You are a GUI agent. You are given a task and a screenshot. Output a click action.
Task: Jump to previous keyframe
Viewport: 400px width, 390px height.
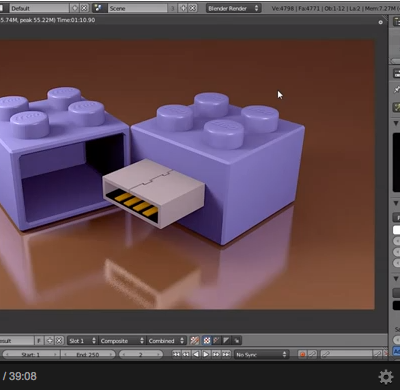point(186,354)
